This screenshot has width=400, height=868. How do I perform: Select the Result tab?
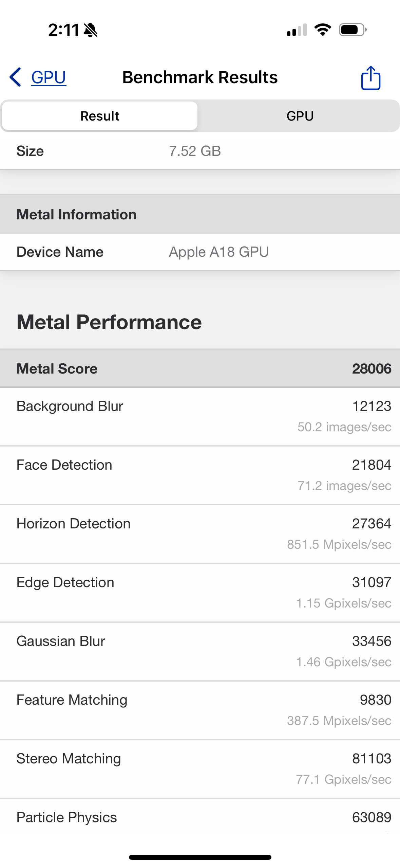(100, 116)
